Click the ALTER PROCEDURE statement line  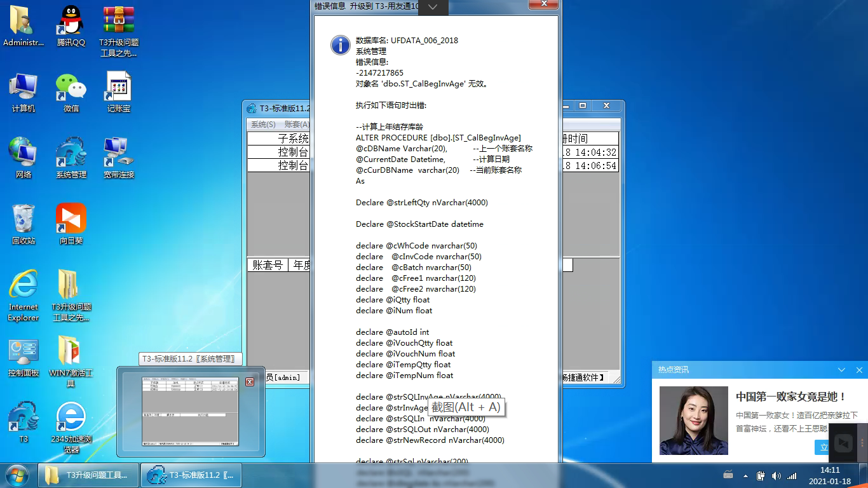coord(438,137)
